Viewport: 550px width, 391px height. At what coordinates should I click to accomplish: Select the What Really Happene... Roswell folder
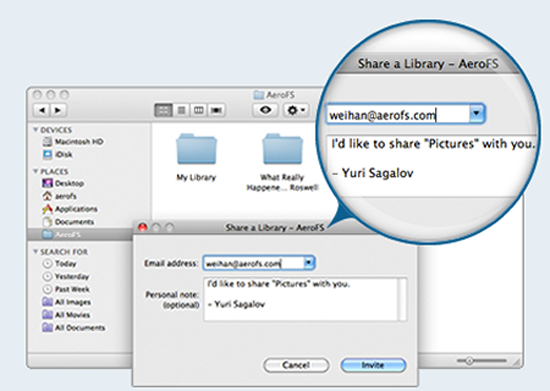[x=282, y=149]
